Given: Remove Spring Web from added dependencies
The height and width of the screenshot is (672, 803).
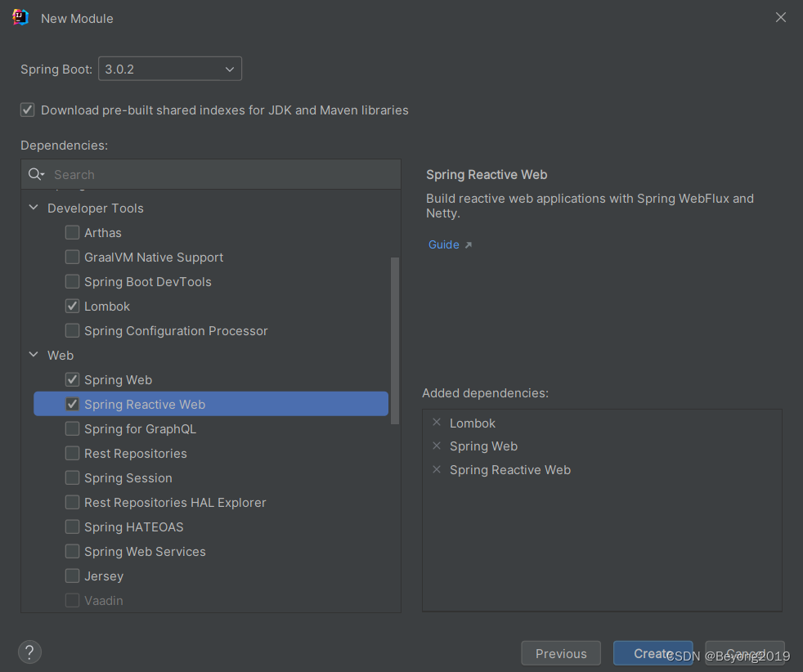Looking at the screenshot, I should point(437,446).
